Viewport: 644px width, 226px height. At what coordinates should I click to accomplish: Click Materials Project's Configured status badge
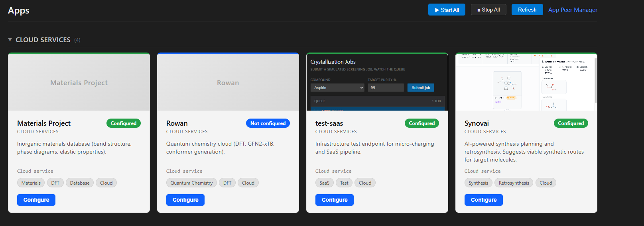click(x=124, y=123)
